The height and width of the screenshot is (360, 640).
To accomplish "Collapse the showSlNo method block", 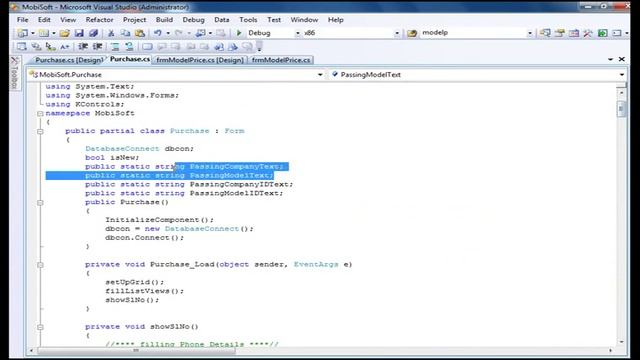I will [40, 327].
